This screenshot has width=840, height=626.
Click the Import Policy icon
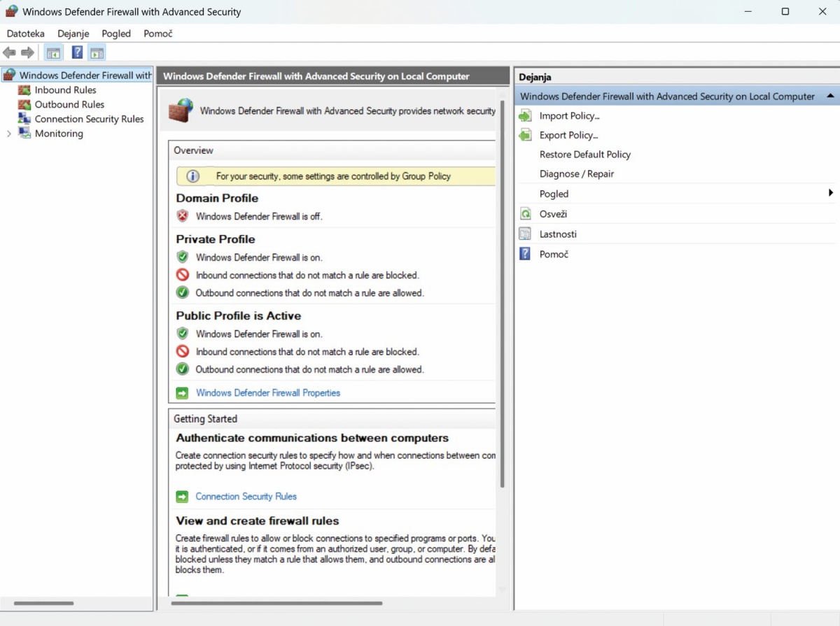coord(525,115)
